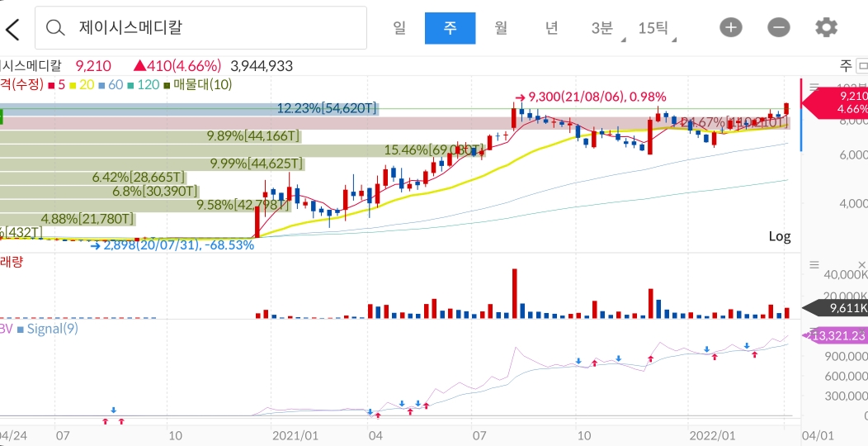Switch to the 년 (yearly) chart tab

[x=551, y=28]
